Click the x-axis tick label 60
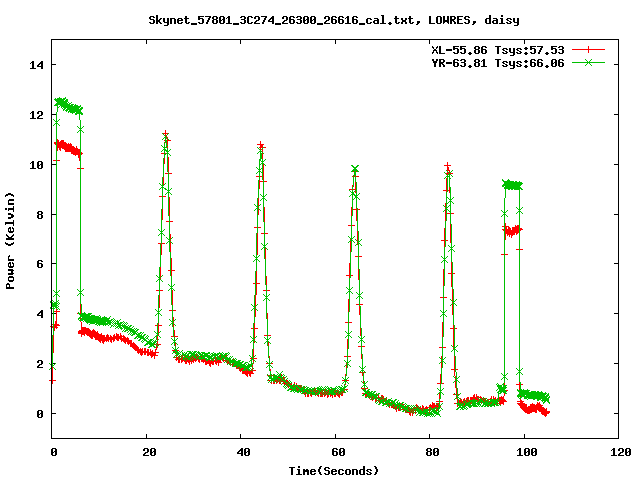This screenshot has height=480, width=640. 338,452
